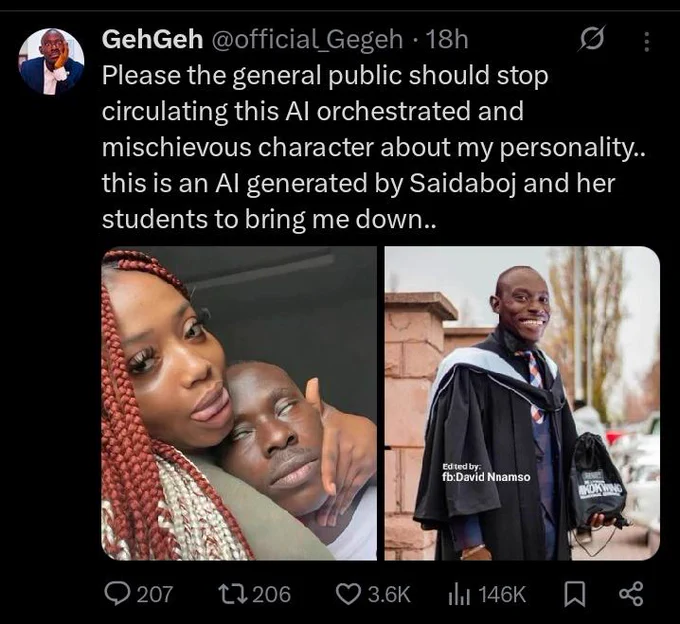Open the reply comments icon
Image resolution: width=680 pixels, height=624 pixels.
[118, 594]
